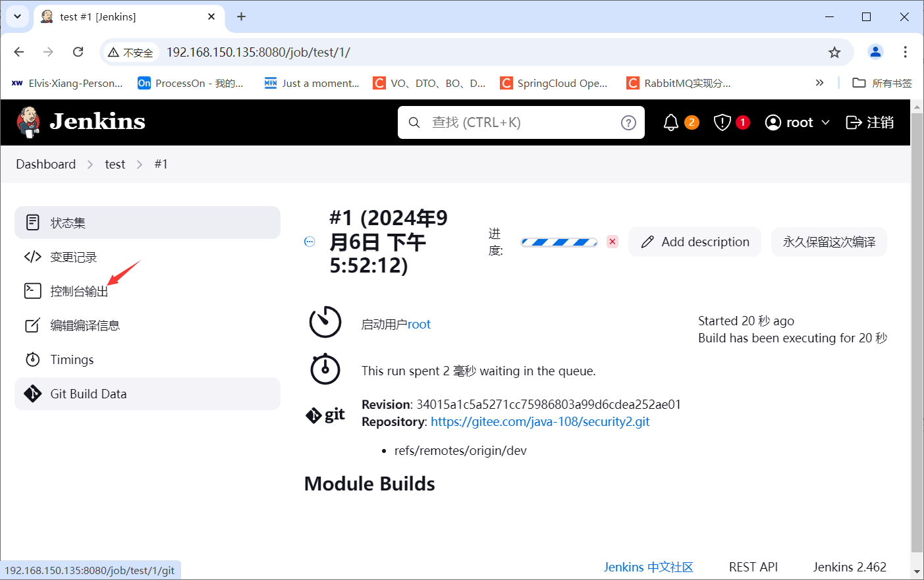The image size is (924, 580).
Task: Open Timings in the sidebar
Action: (148, 359)
